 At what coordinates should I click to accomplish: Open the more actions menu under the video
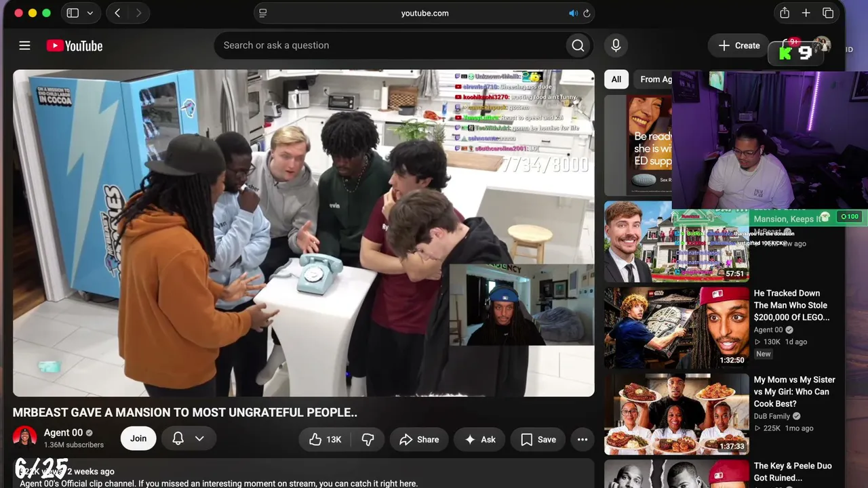click(583, 439)
